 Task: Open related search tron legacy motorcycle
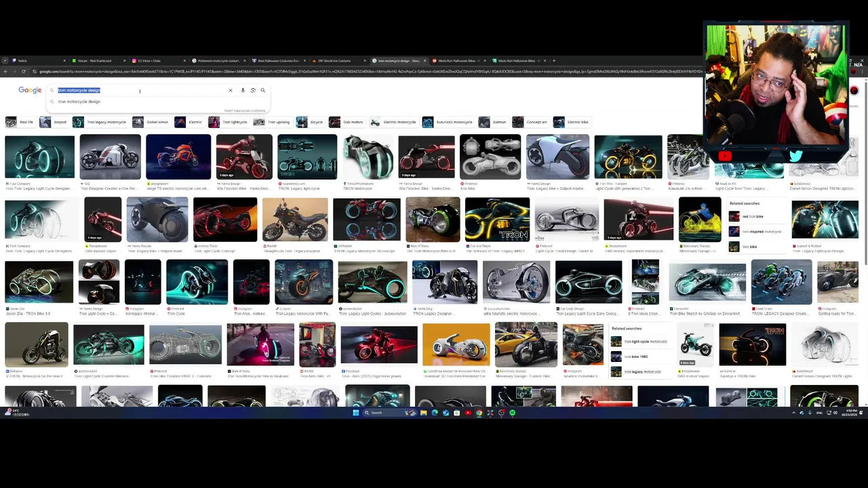639,371
